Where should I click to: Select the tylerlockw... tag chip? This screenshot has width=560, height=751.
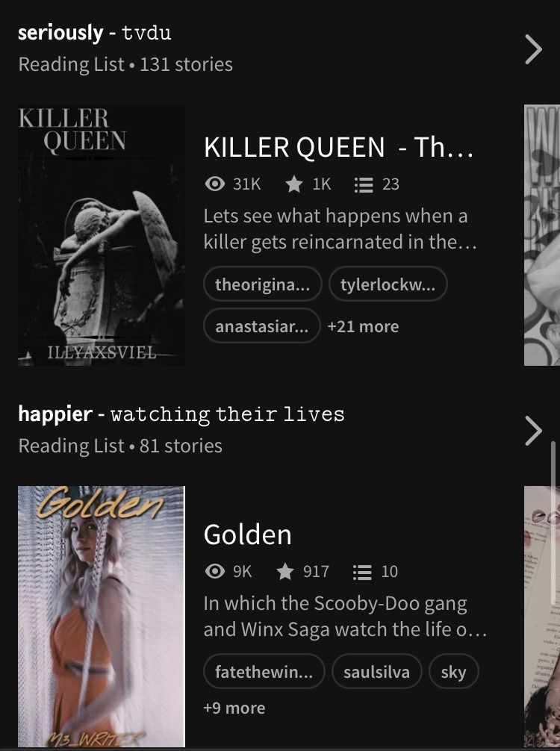pos(388,284)
